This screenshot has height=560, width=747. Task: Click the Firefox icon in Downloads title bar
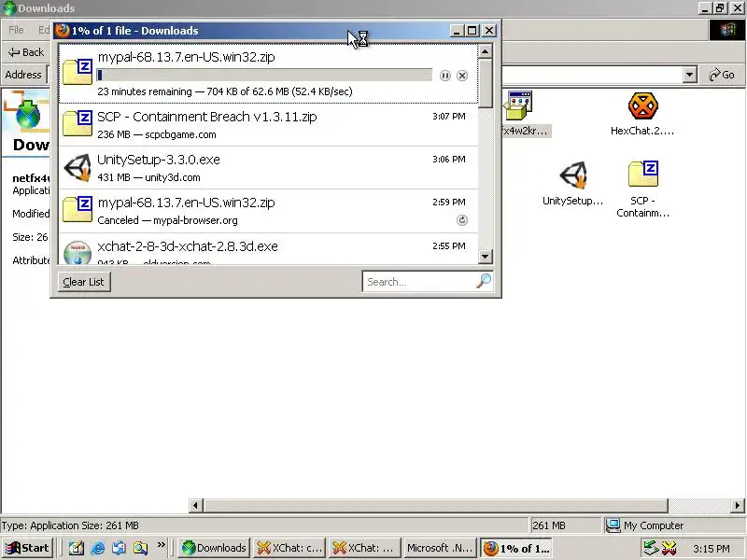[x=62, y=31]
